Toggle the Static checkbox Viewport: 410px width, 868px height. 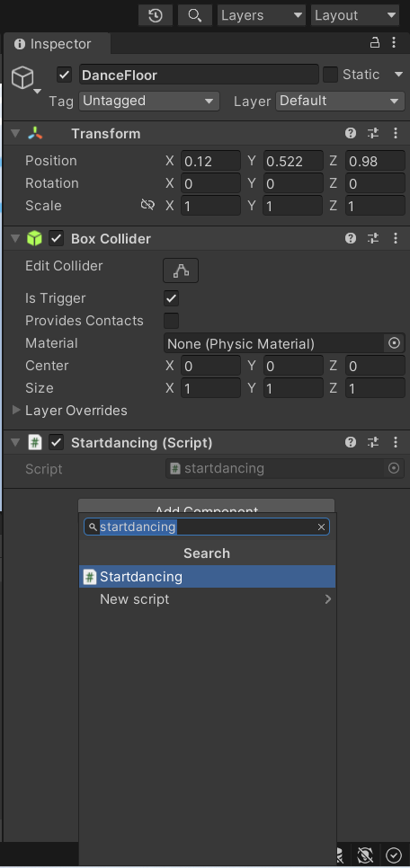tap(330, 75)
